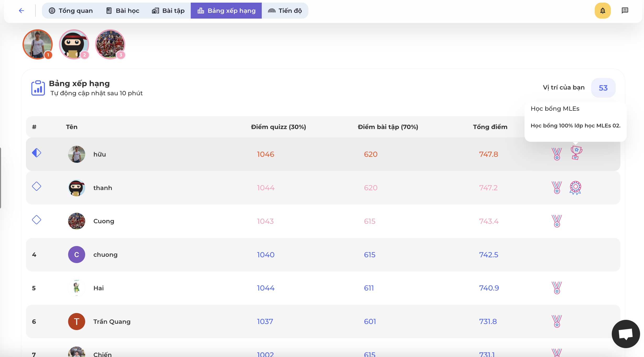The height and width of the screenshot is (357, 644).
Task: Click total score '740.9'
Action: (489, 288)
